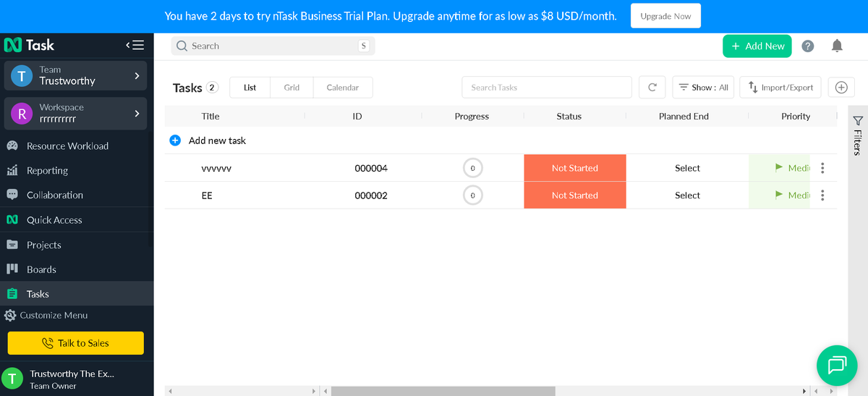Click the Team avatar letter T
This screenshot has width=868, height=396.
click(22, 75)
